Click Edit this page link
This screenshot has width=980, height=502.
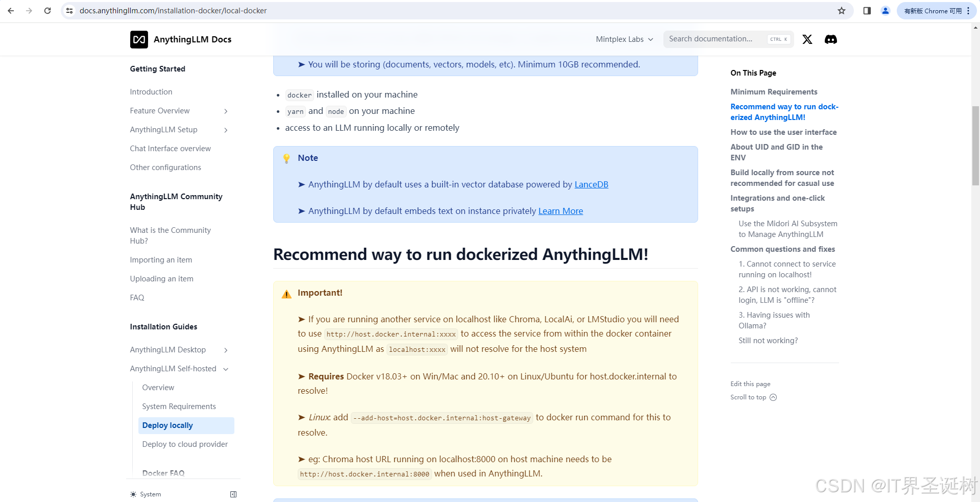point(750,384)
